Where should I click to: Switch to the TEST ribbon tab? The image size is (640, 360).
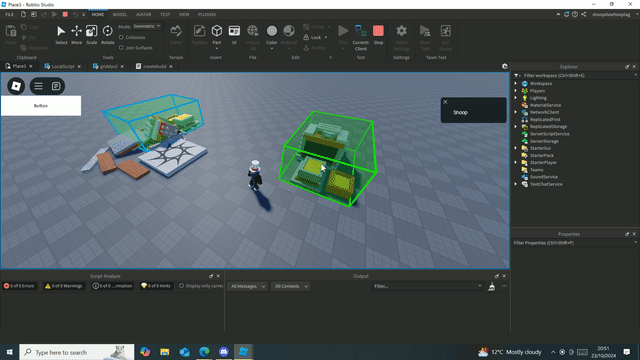165,14
